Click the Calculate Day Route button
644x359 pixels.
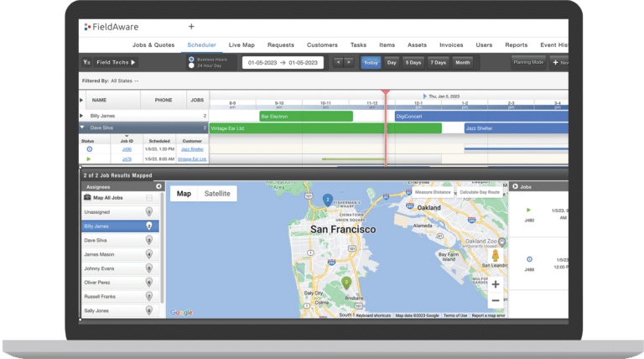click(480, 193)
